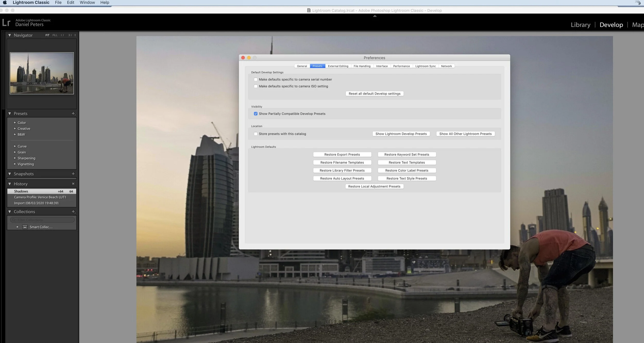Open the Window menu
This screenshot has width=644, height=343.
[87, 3]
